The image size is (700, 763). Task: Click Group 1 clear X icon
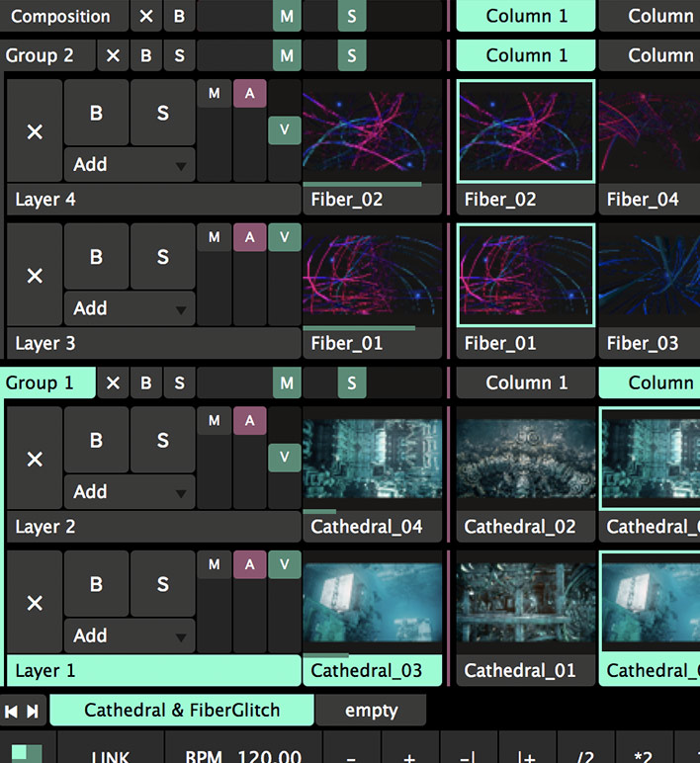coord(113,382)
